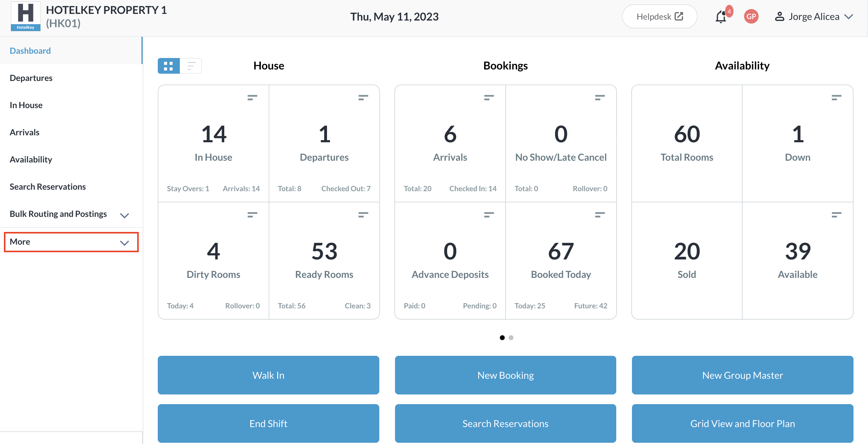The height and width of the screenshot is (444, 868).
Task: Expand Bulk Routing and Postings
Action: point(124,215)
